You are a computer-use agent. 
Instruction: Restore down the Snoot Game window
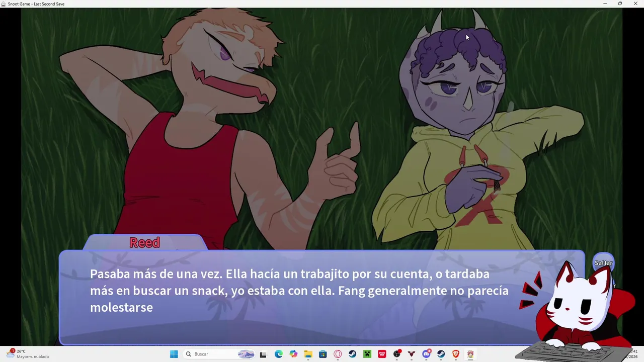(620, 4)
